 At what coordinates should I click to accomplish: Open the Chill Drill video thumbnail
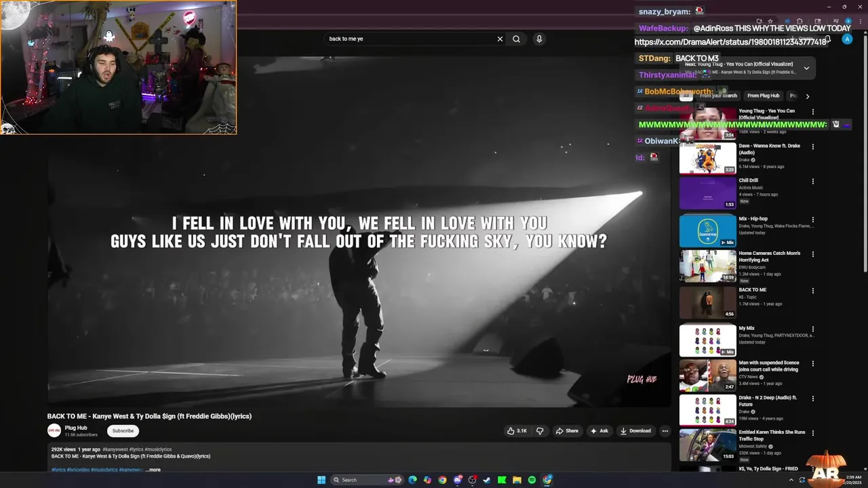(x=707, y=193)
